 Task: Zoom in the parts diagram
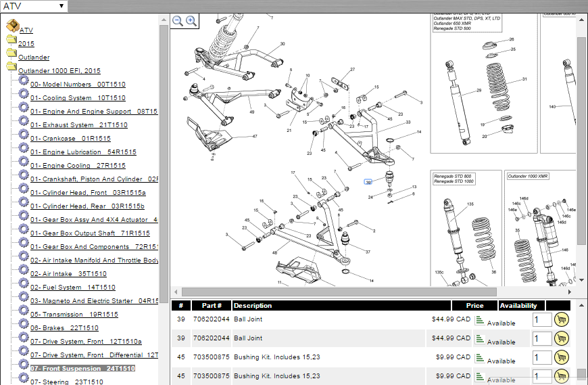[191, 21]
